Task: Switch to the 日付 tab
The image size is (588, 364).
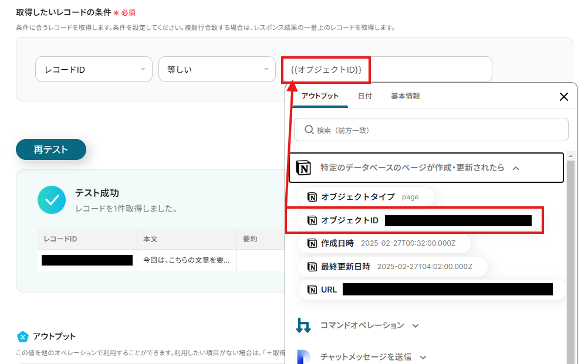Action: click(364, 96)
